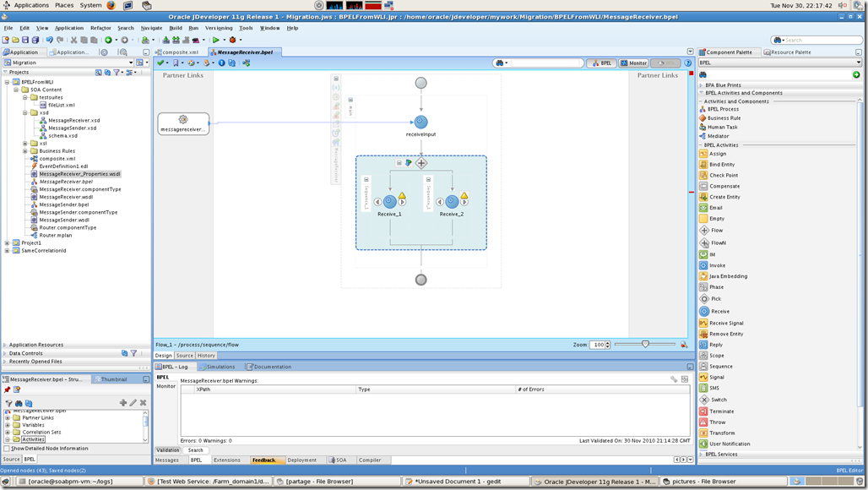This screenshot has width=868, height=490.
Task: Switch editor to Monitor mode
Action: [634, 63]
